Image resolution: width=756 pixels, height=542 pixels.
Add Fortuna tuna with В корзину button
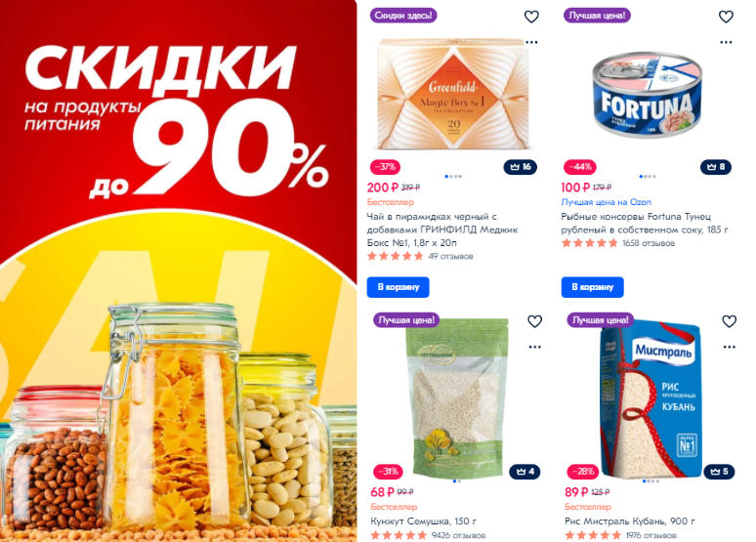(x=593, y=287)
